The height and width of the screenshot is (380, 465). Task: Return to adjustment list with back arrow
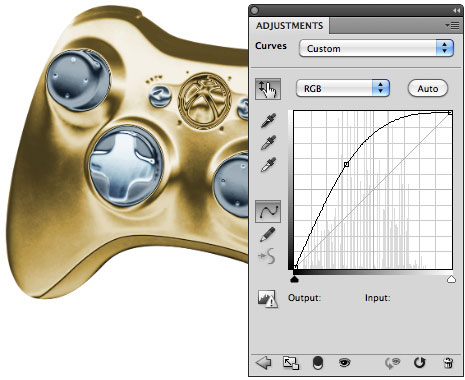[263, 362]
